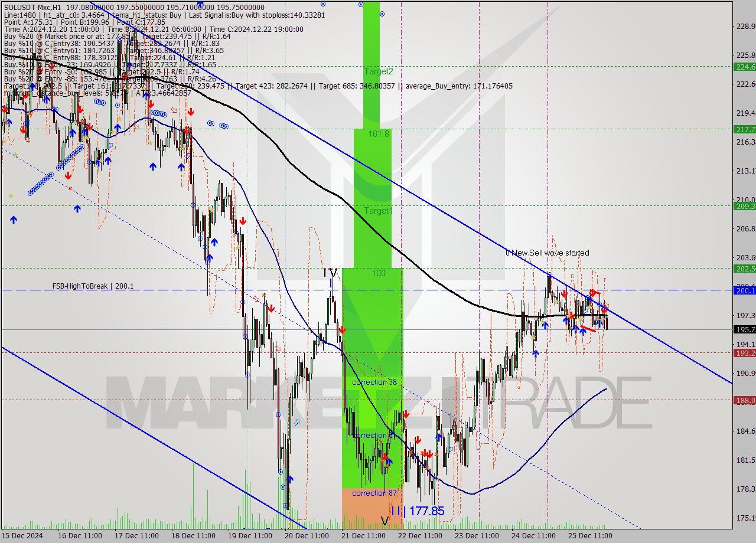
Task: Click the green 202.5 price tag
Action: coord(744,269)
